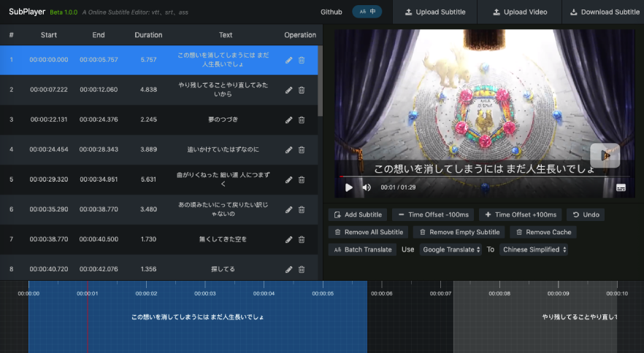Open the Github link
The image size is (644, 353).
(x=331, y=12)
